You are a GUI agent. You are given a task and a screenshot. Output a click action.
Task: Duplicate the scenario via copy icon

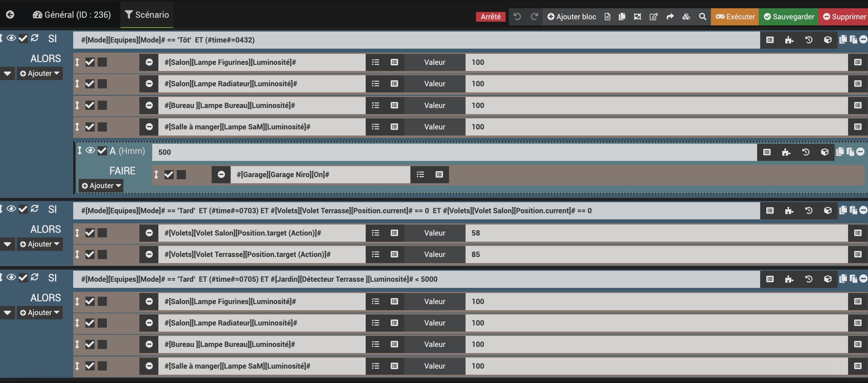622,17
